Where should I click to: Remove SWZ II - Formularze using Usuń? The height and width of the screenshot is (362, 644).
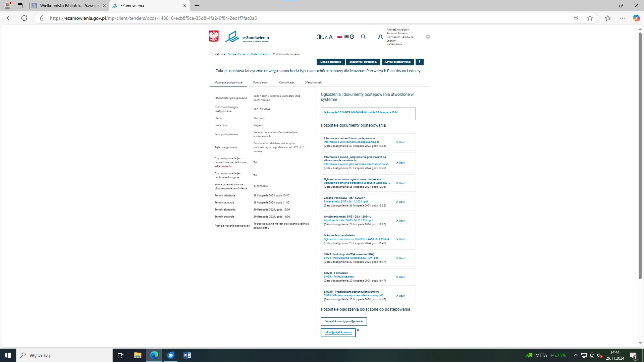coord(400,277)
